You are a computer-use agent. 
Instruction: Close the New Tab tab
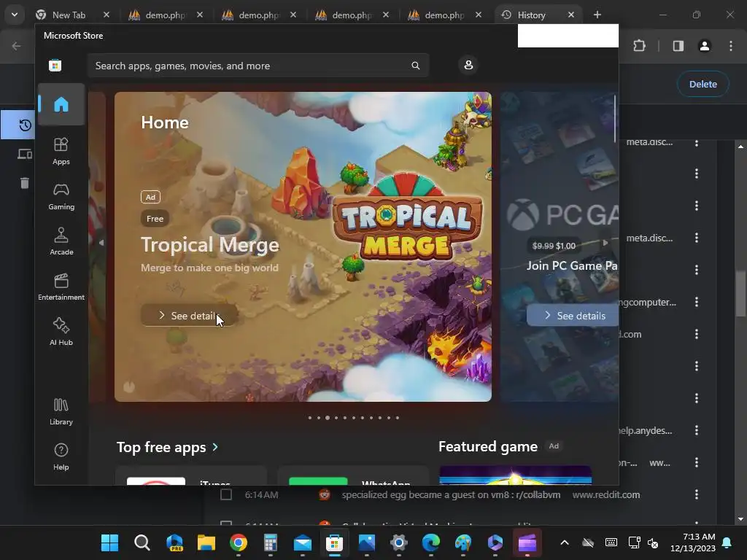(107, 15)
